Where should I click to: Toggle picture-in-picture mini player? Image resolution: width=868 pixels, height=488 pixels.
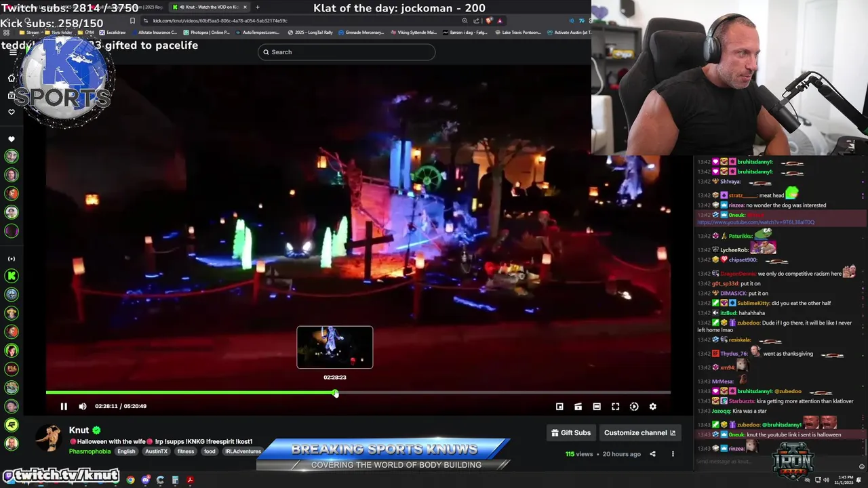pos(559,407)
